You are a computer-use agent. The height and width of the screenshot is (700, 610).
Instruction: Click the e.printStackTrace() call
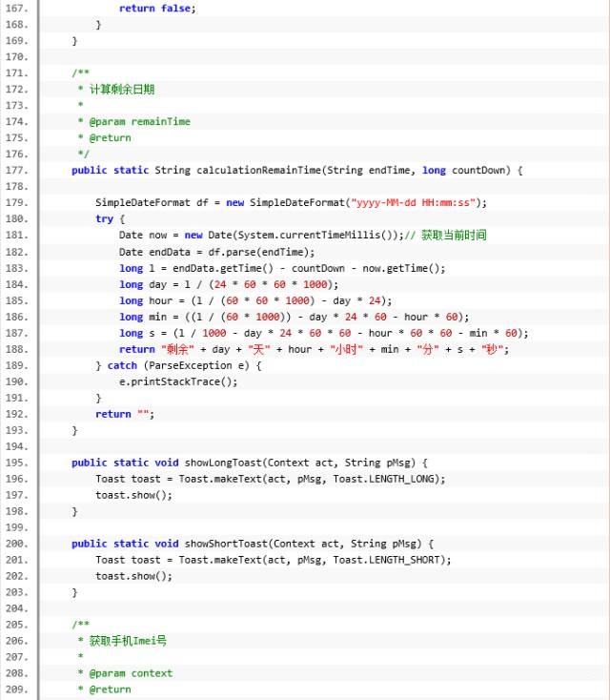177,381
